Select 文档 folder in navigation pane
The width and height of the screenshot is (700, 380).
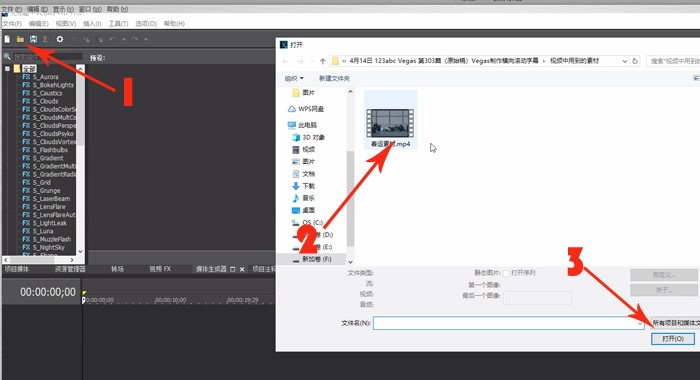pos(304,174)
